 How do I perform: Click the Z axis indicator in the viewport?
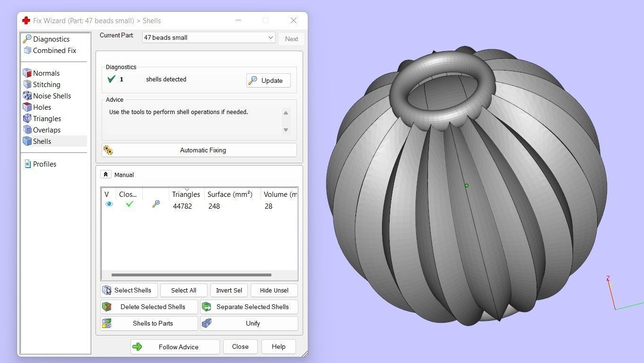click(x=608, y=279)
